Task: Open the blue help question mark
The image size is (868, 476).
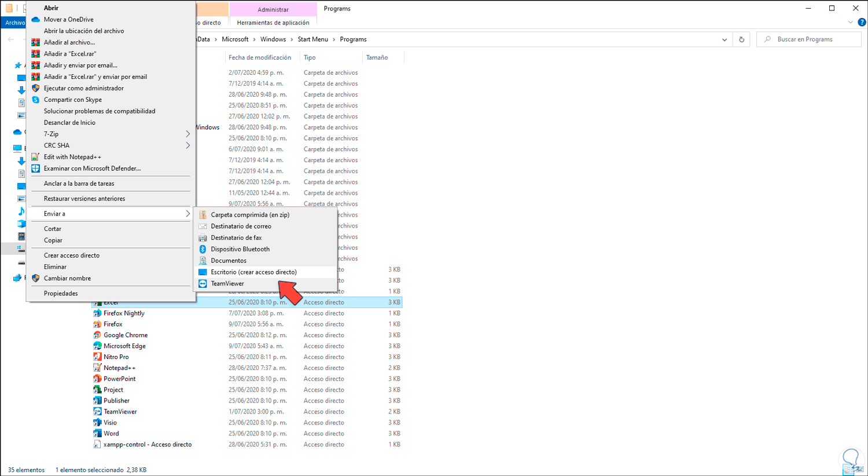Action: pyautogui.click(x=862, y=23)
